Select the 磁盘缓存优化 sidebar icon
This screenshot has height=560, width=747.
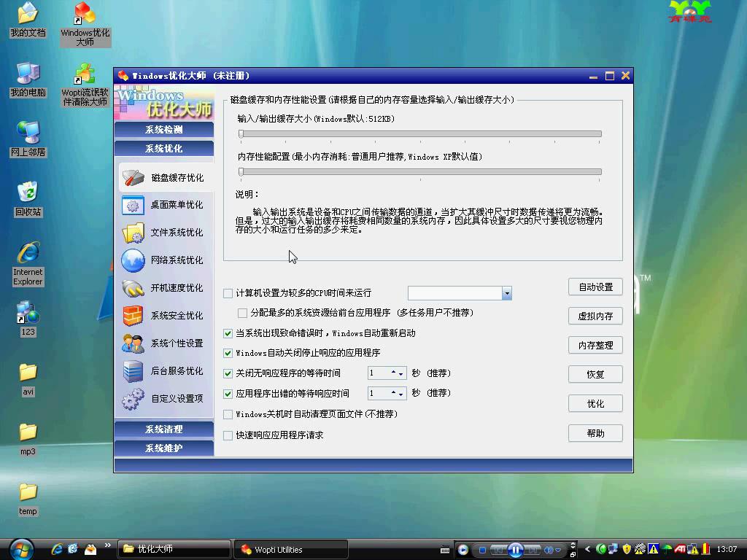pos(133,178)
